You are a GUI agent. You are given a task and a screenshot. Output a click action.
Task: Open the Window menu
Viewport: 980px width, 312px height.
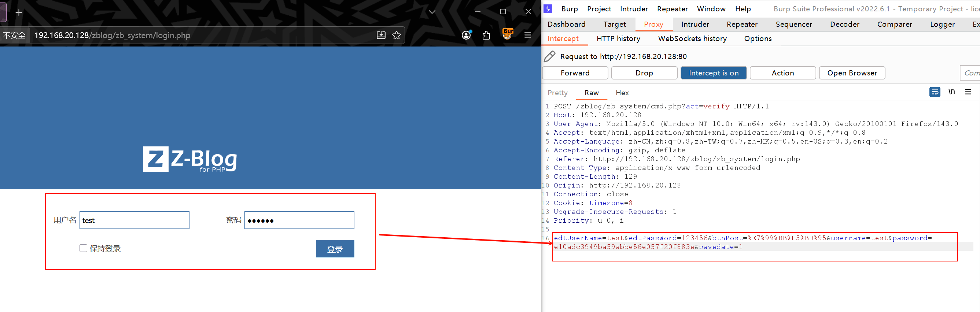pos(711,9)
